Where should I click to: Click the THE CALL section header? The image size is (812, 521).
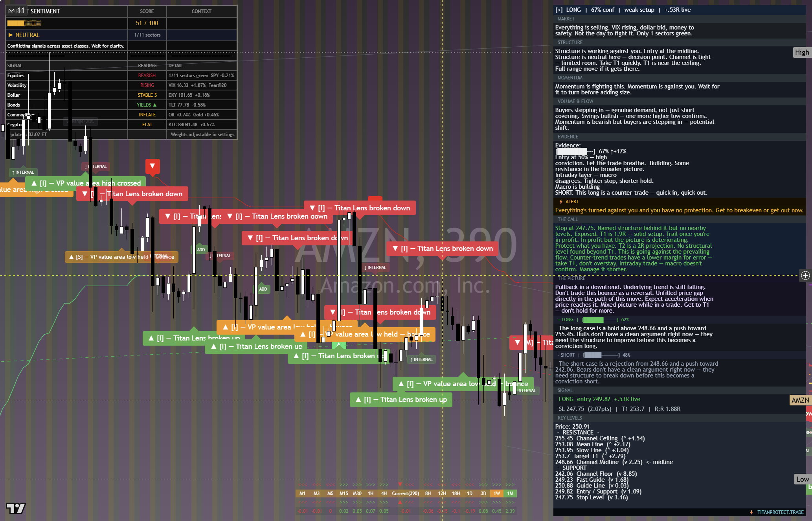coord(680,219)
